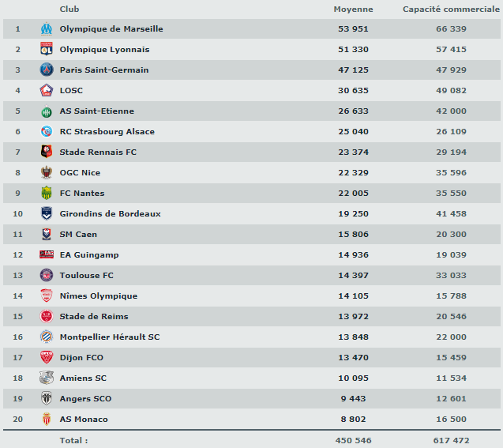Click the Angers SCO club name
Image resolution: width=503 pixels, height=448 pixels.
pos(85,398)
